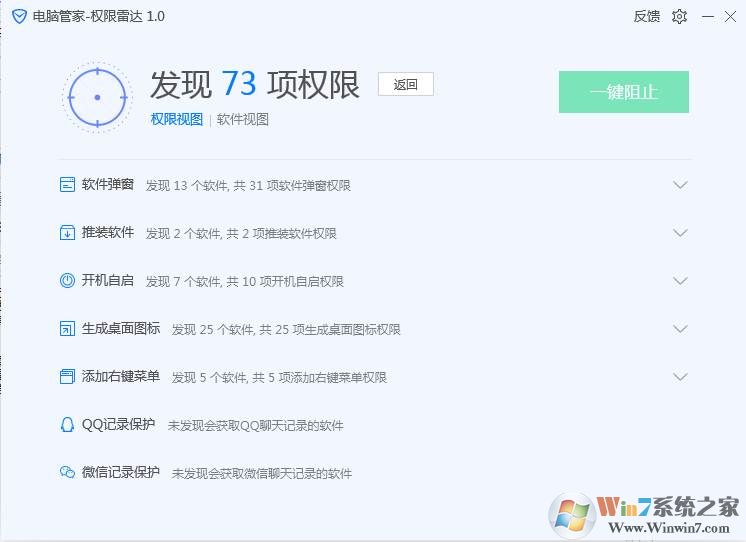Expand the 开机自启 row chevron
The width and height of the screenshot is (746, 542).
[x=680, y=281]
